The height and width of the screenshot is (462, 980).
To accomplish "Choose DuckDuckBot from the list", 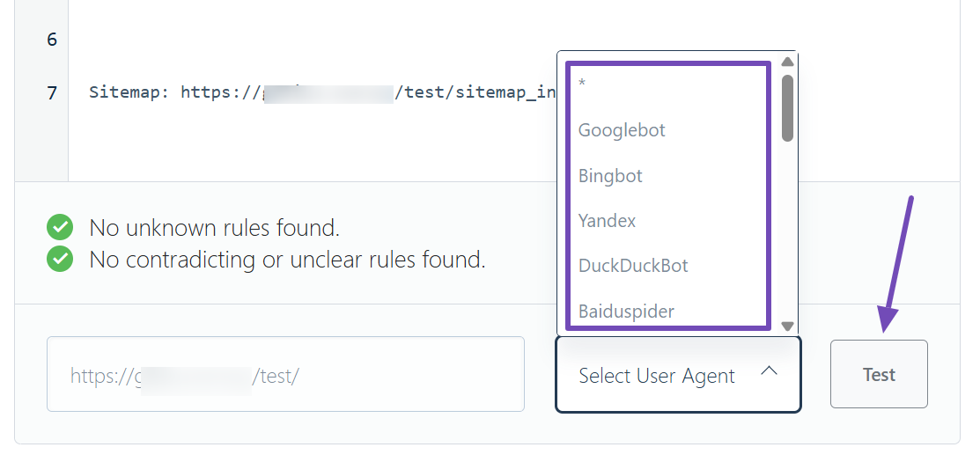I will click(633, 266).
